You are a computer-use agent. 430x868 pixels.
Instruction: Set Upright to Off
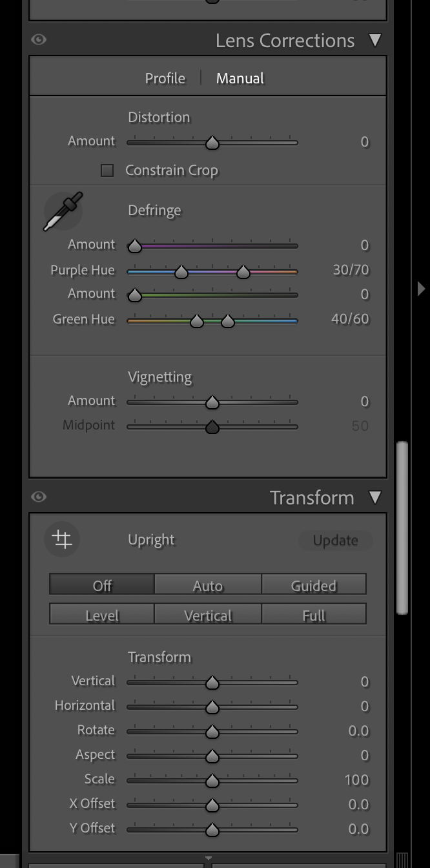(102, 585)
